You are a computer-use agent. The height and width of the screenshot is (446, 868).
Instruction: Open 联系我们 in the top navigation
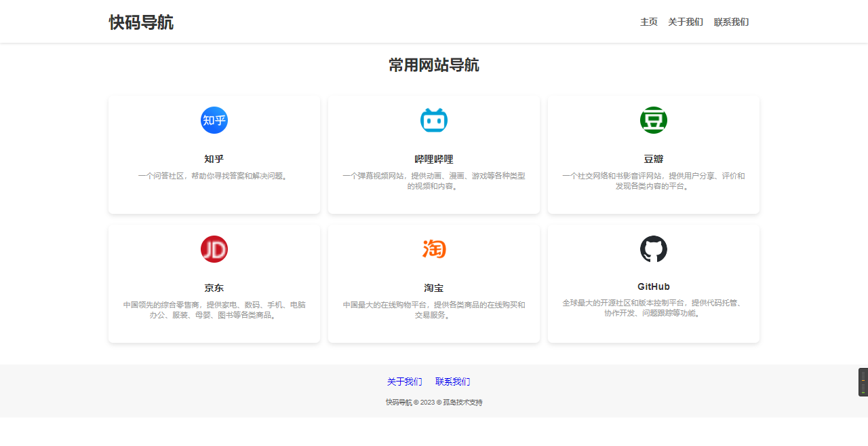pos(731,22)
